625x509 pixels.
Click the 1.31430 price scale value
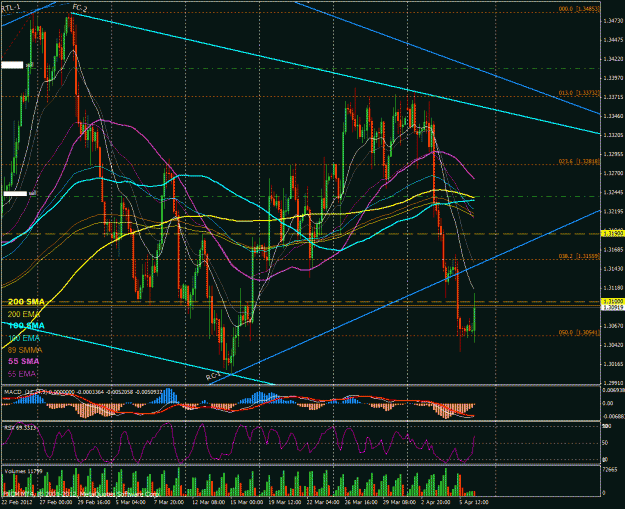613,269
